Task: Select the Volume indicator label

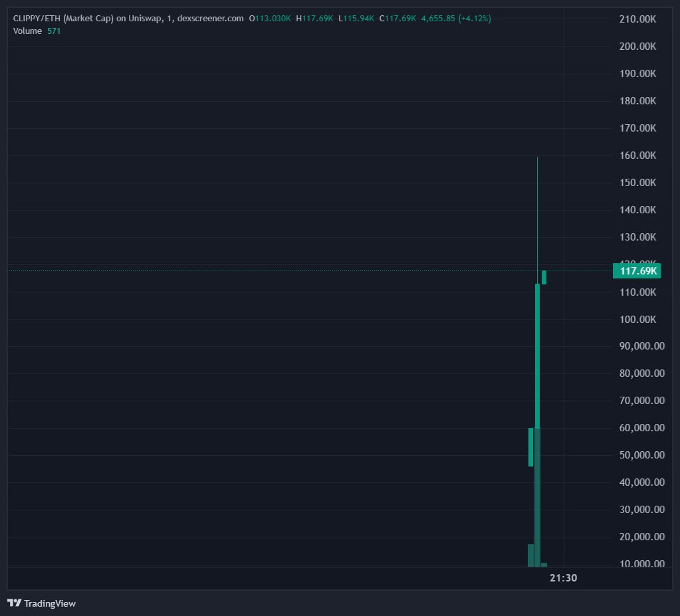Action: [27, 31]
